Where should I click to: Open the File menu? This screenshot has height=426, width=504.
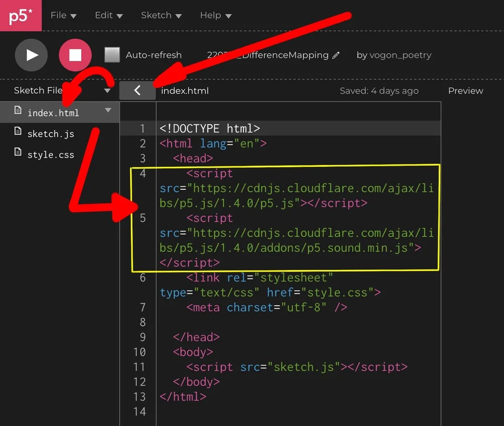(64, 15)
